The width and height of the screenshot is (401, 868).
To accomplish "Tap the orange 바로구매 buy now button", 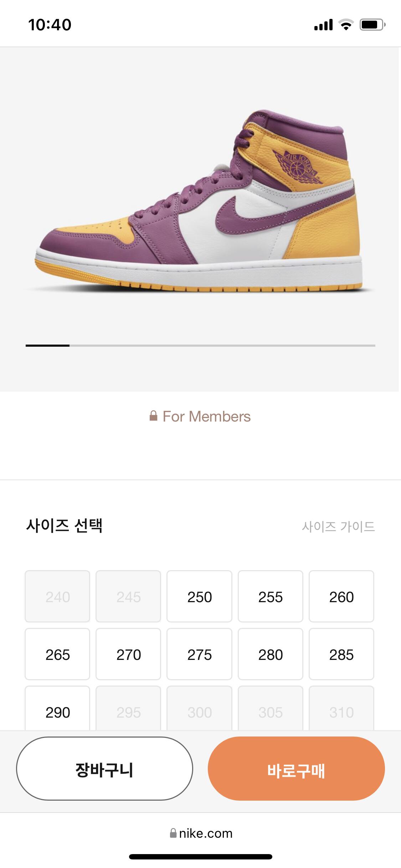I will [296, 770].
